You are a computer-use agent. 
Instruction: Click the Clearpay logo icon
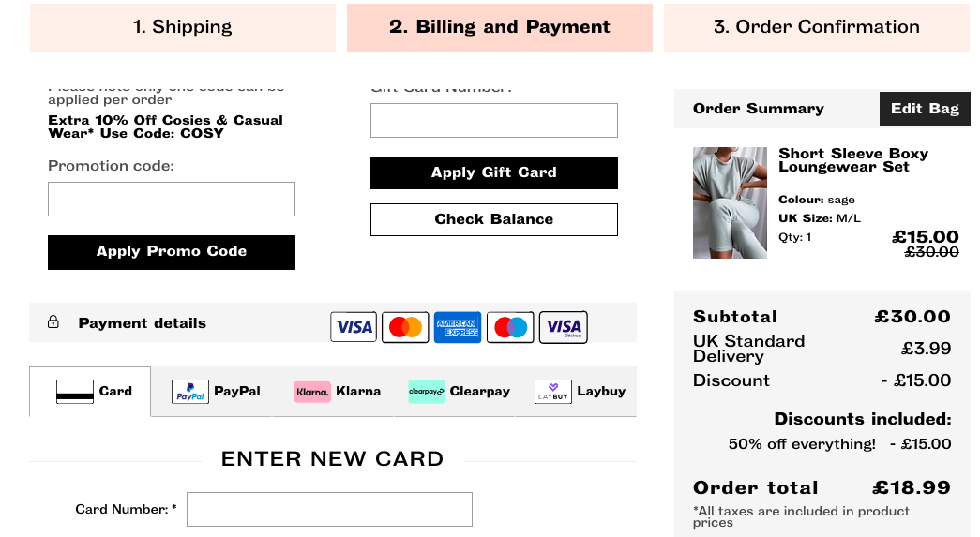tap(427, 392)
